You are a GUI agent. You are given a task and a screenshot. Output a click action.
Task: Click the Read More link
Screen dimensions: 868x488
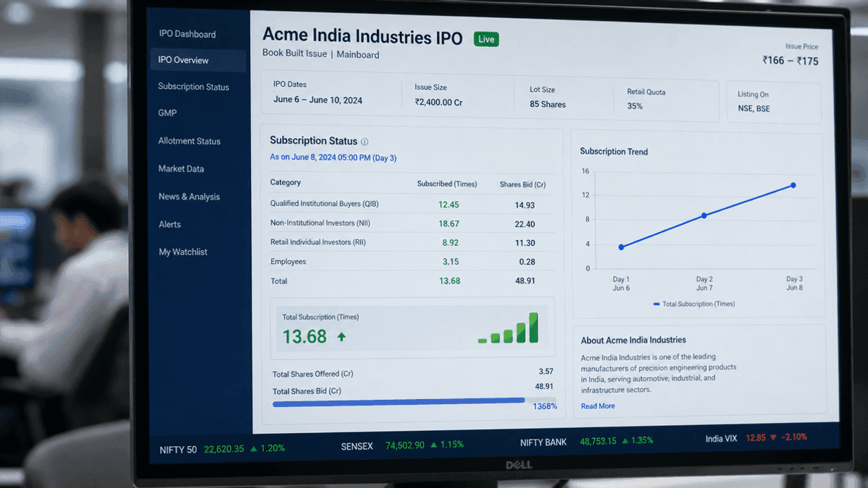[597, 406]
